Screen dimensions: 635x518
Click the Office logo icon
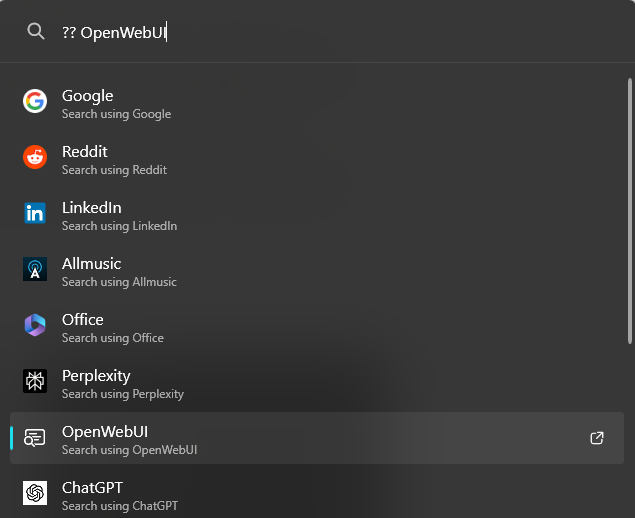pos(35,325)
